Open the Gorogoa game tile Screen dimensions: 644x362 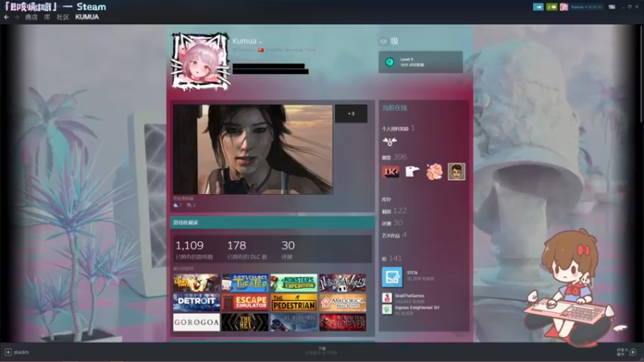[196, 323]
